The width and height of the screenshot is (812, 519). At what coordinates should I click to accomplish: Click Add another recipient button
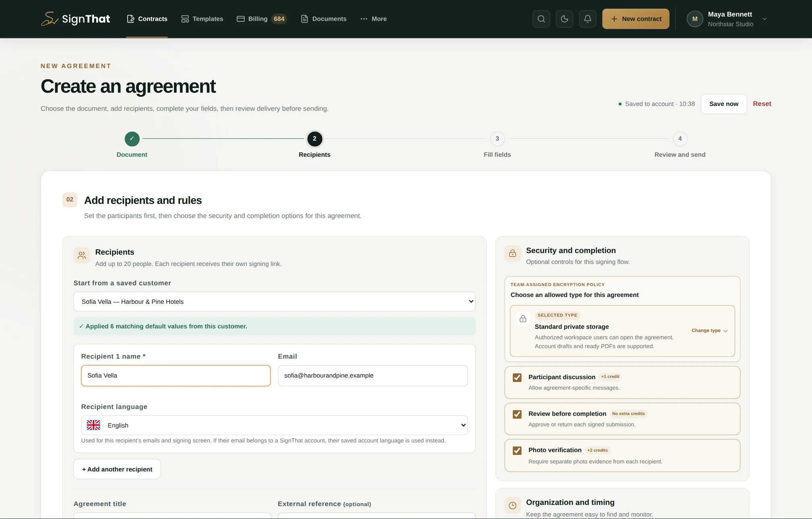point(117,469)
